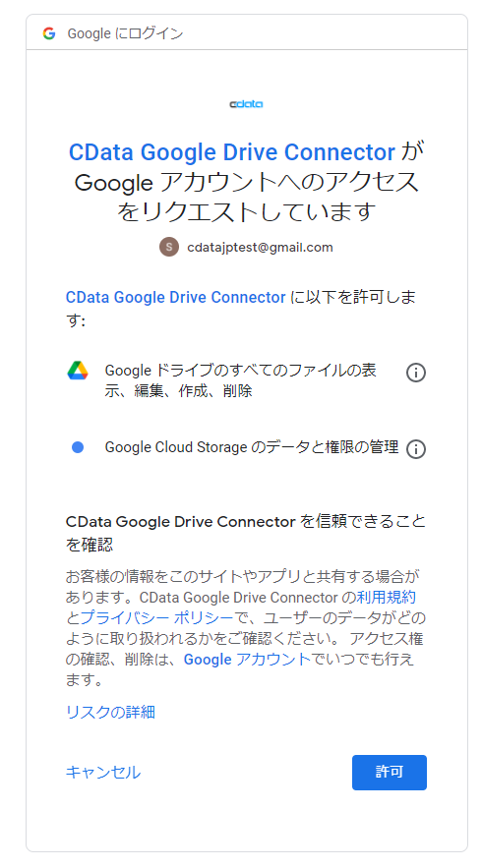Open the Google アカウント link
Viewport: 482px width, 868px height.
(247, 660)
